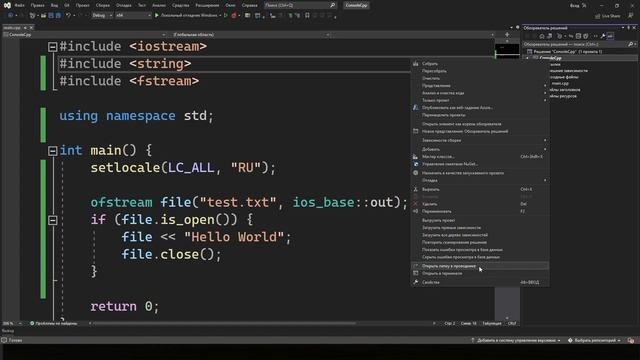Collapse the if block with the minus box
Screen dimensions: 640x360
[x=53, y=220]
